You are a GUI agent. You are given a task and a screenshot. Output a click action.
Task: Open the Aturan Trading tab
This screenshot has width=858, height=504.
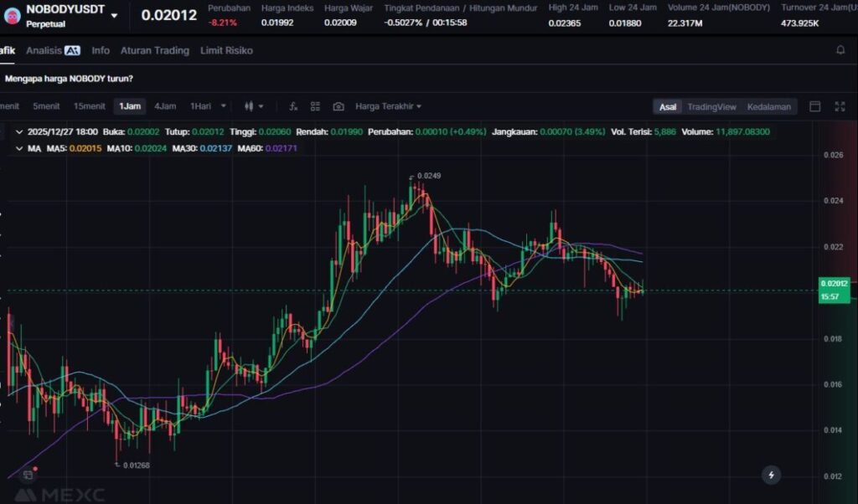pyautogui.click(x=154, y=50)
